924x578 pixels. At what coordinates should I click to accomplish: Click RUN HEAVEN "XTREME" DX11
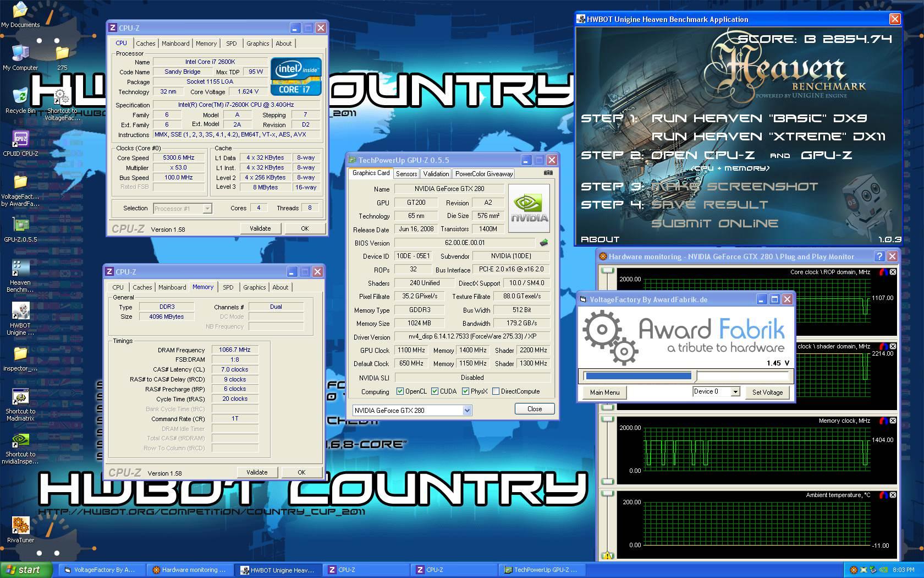[768, 137]
